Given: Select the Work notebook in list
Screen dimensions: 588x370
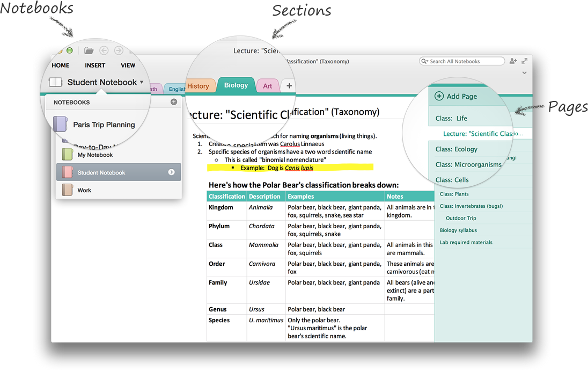Looking at the screenshot, I should pyautogui.click(x=84, y=190).
